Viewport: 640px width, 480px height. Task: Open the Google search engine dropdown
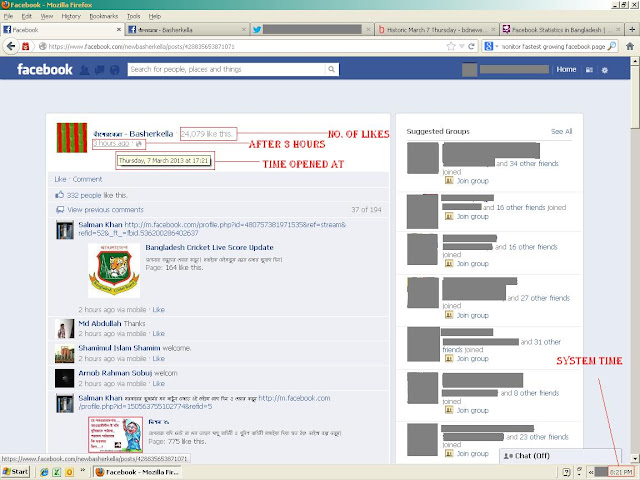[491, 46]
